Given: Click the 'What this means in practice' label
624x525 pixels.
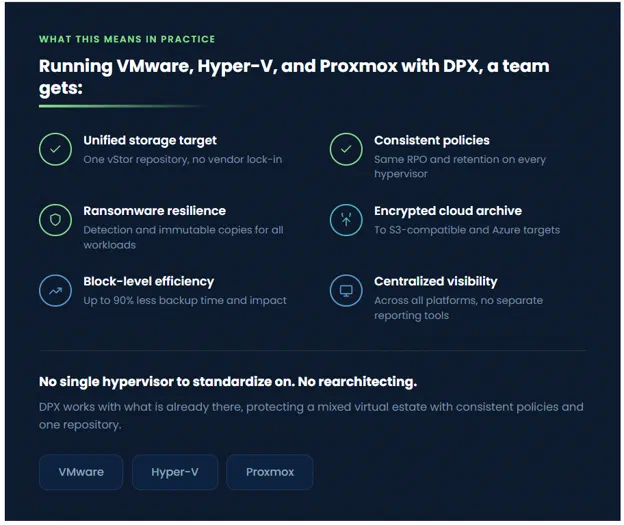Looking at the screenshot, I should (x=127, y=39).
